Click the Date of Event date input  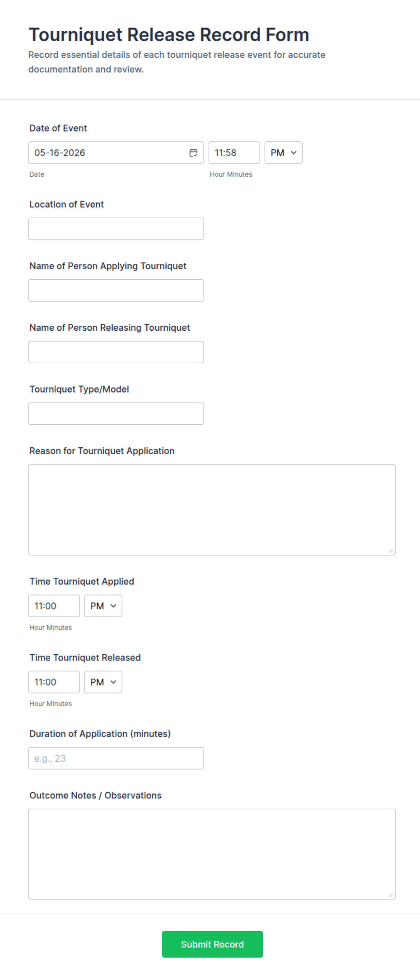click(116, 153)
